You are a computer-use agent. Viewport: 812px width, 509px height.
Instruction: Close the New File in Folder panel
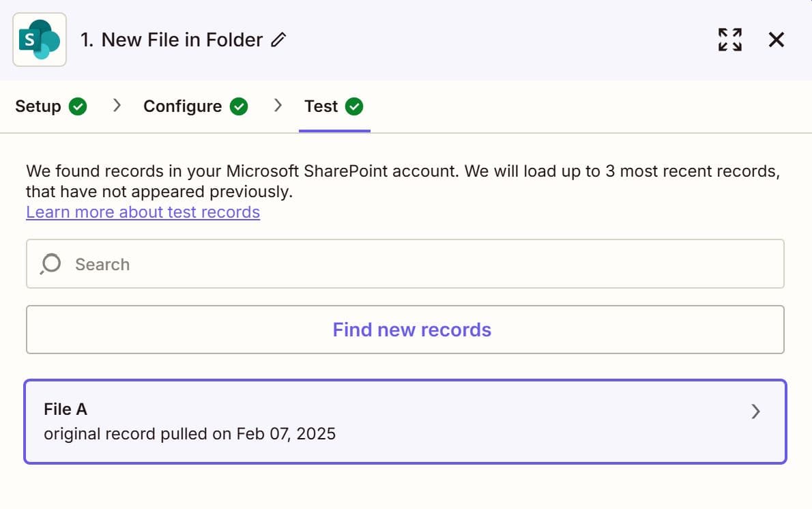[x=776, y=40]
